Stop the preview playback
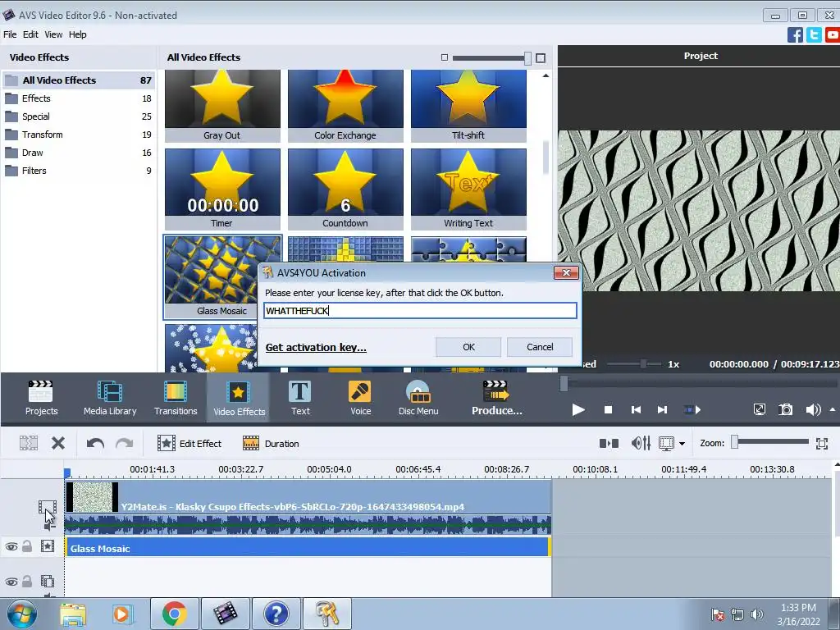 (x=608, y=410)
